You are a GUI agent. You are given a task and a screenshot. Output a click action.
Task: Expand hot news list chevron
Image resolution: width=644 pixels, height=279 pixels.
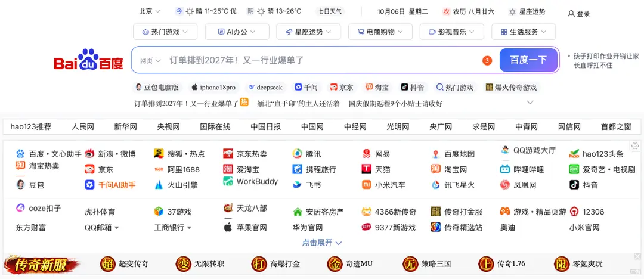point(530,103)
